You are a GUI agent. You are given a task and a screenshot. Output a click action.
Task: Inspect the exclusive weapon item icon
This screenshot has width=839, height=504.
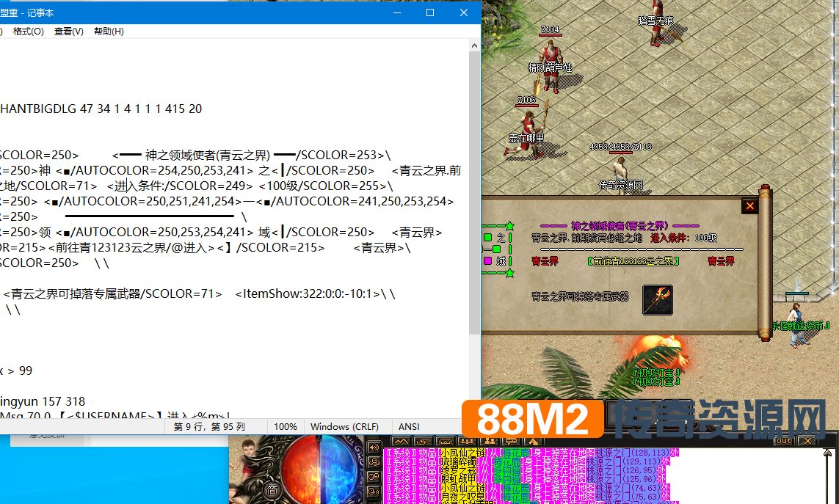[x=657, y=299]
